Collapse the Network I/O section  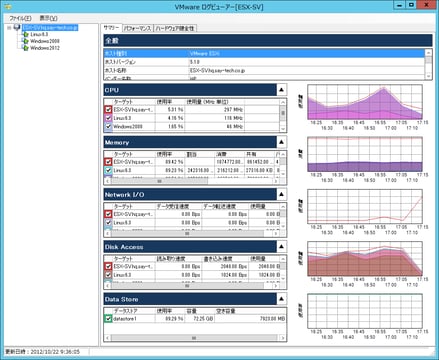coord(281,194)
